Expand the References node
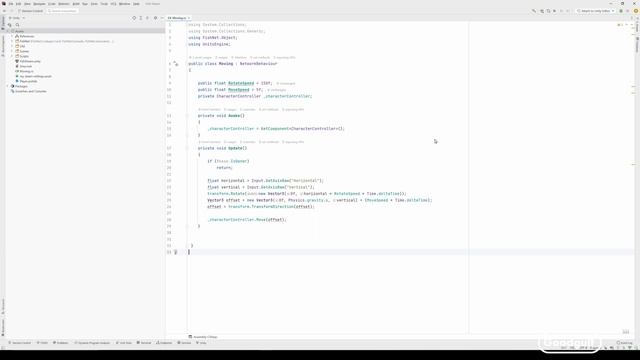Image resolution: width=640 pixels, height=360 pixels. coord(12,36)
